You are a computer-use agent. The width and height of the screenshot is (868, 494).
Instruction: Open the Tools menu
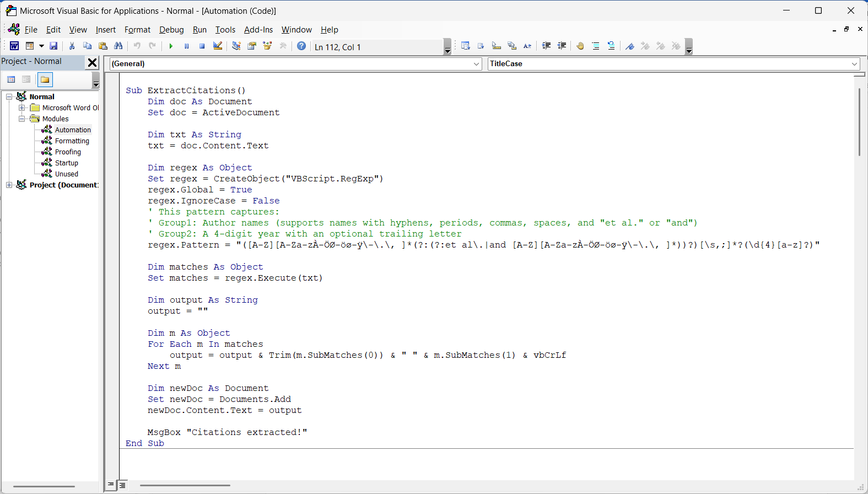pos(225,30)
